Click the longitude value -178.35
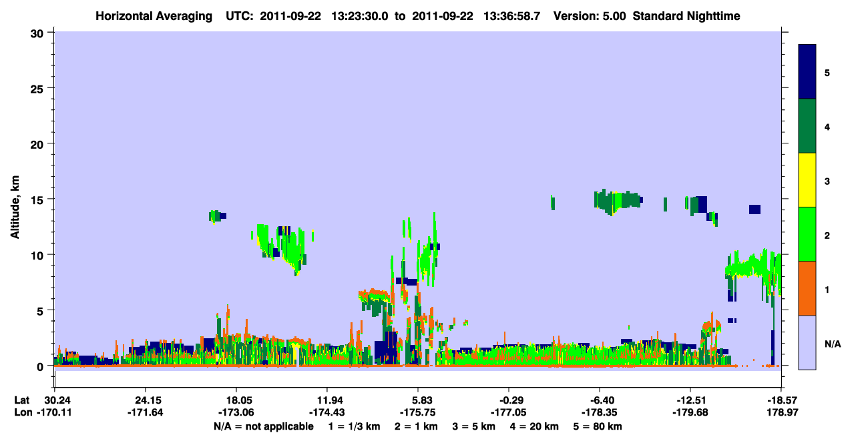The height and width of the screenshot is (445, 868). coord(600,412)
